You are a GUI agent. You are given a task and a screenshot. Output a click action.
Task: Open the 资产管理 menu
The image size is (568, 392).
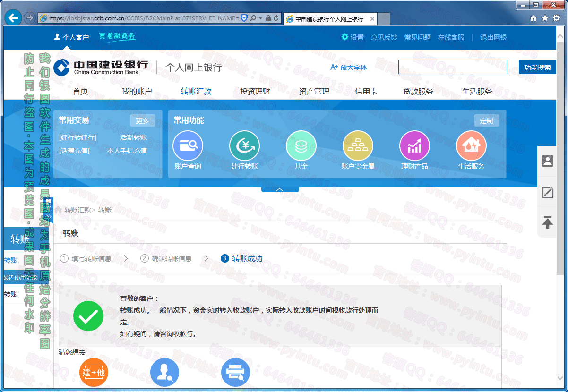tap(314, 92)
